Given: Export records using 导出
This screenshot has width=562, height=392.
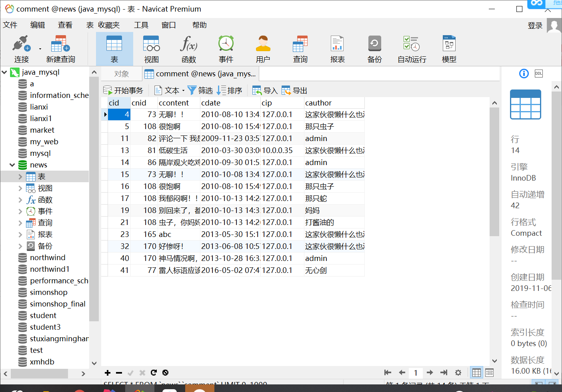Looking at the screenshot, I should [x=294, y=90].
